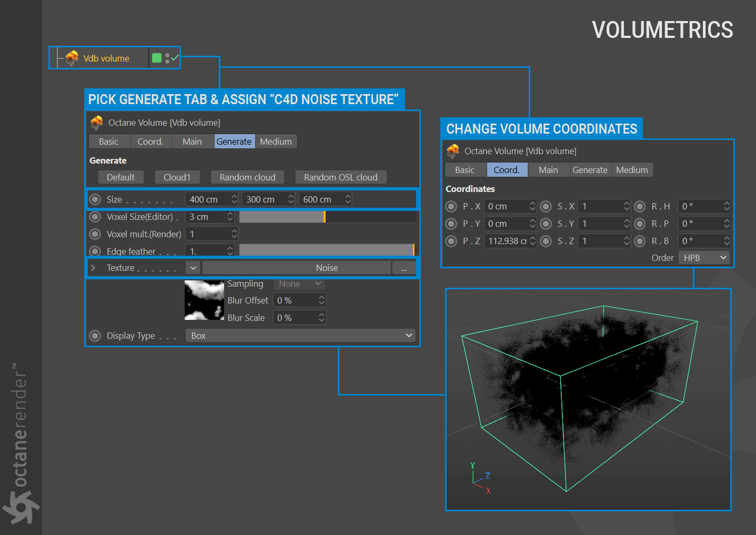756x535 pixels.
Task: Toggle the Edge feather animation dot
Action: (x=95, y=251)
